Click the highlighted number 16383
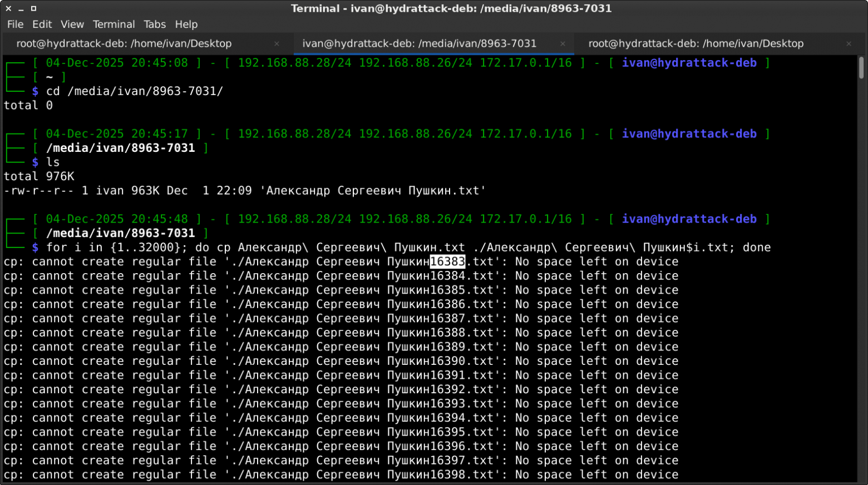The image size is (868, 485). 447,261
